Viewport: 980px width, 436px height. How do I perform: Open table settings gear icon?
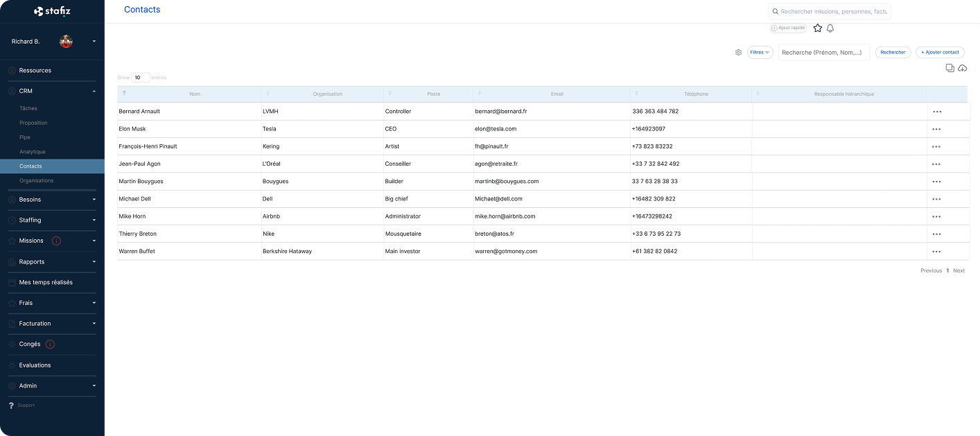pos(739,53)
